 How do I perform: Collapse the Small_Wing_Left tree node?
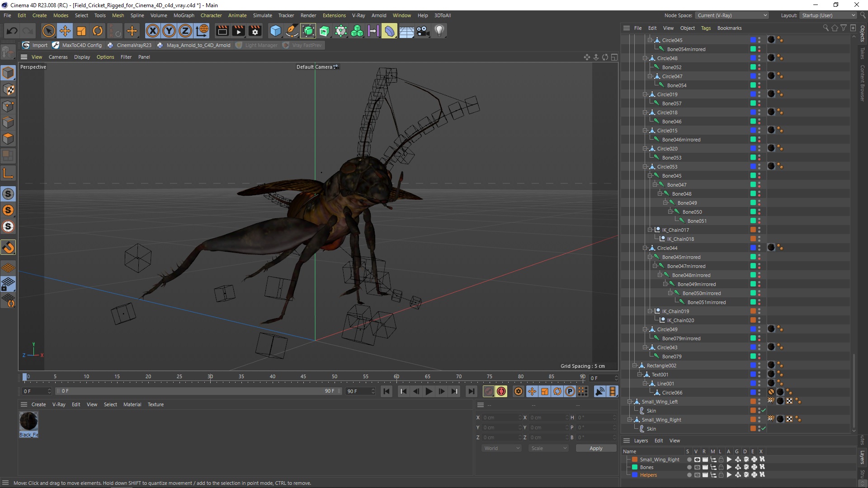click(x=630, y=402)
